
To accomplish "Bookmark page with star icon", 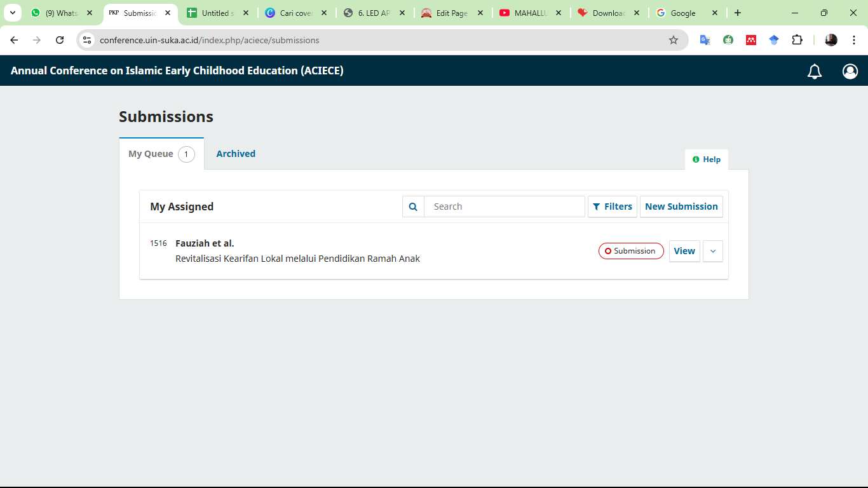I will [x=674, y=40].
